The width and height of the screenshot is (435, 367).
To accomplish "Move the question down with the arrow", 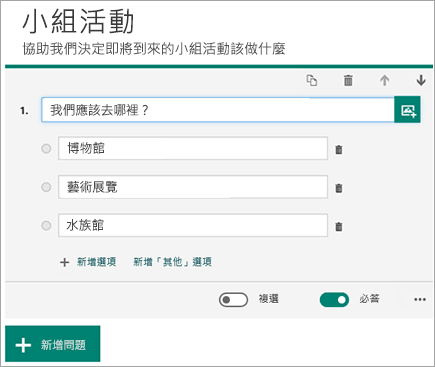I will click(x=421, y=81).
